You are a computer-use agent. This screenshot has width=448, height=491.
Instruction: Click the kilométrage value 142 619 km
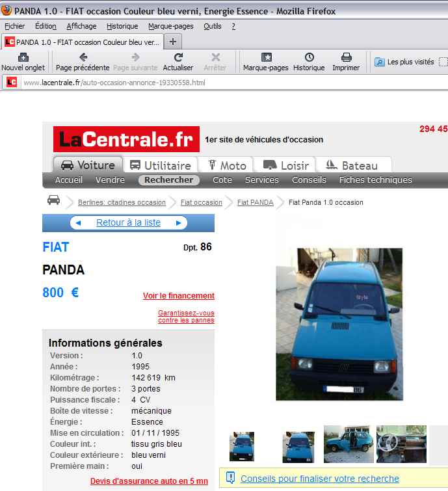click(x=153, y=378)
